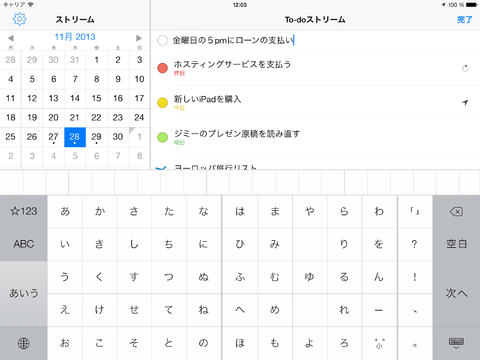Select calendar day 21

click(x=75, y=118)
